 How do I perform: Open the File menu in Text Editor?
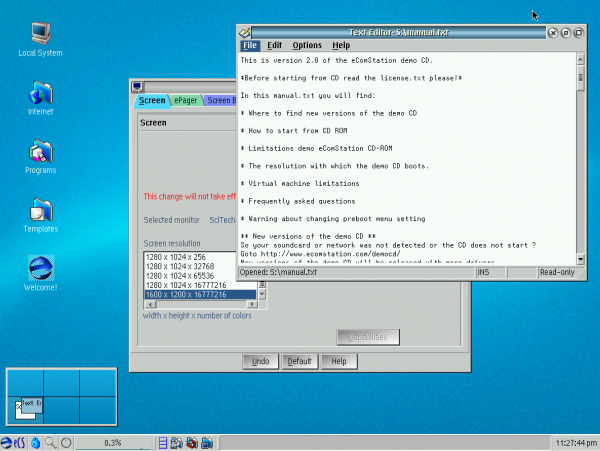pyautogui.click(x=250, y=45)
